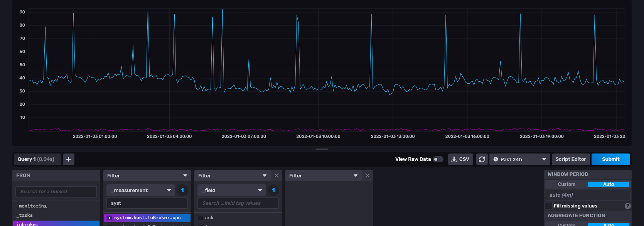Open the Past 24h time range dropdown
The height and width of the screenshot is (226, 644).
pos(519,159)
